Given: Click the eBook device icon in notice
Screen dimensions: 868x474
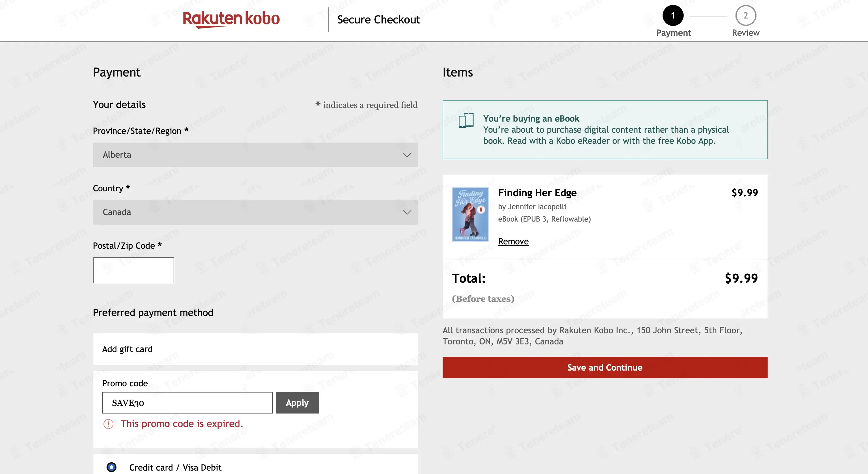Looking at the screenshot, I should pos(466,120).
